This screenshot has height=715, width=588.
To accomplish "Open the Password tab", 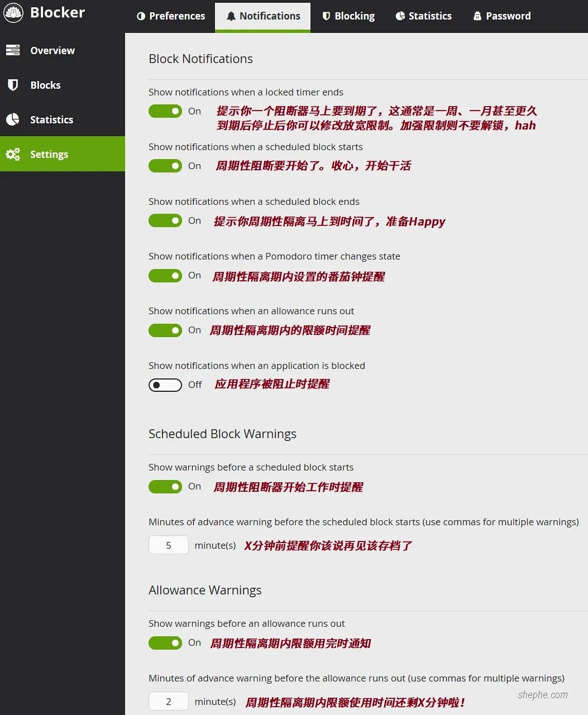I will (x=501, y=16).
